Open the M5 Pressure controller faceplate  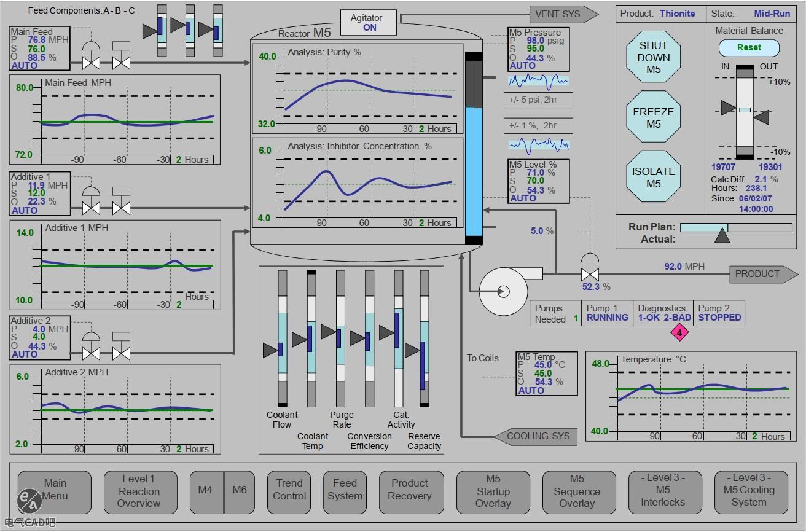(539, 49)
